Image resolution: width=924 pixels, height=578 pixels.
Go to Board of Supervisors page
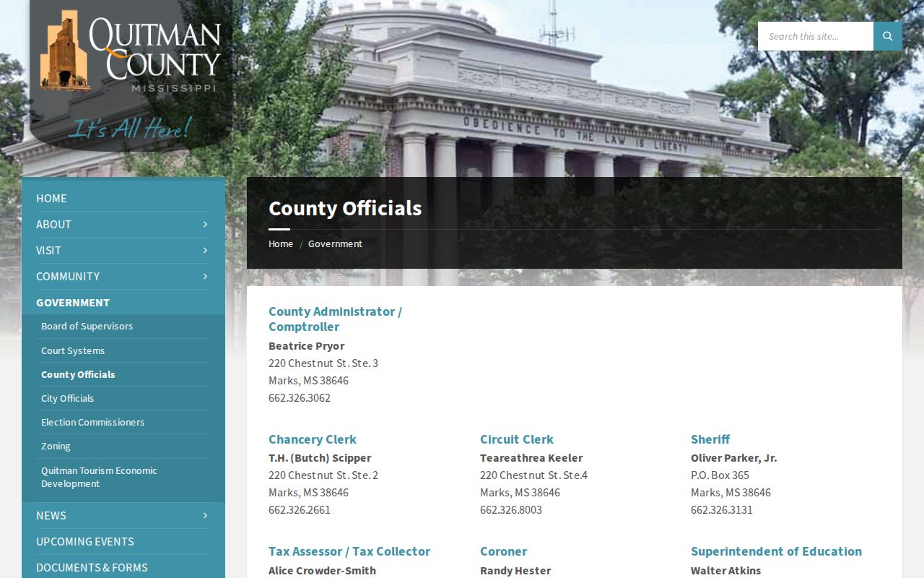[87, 327]
